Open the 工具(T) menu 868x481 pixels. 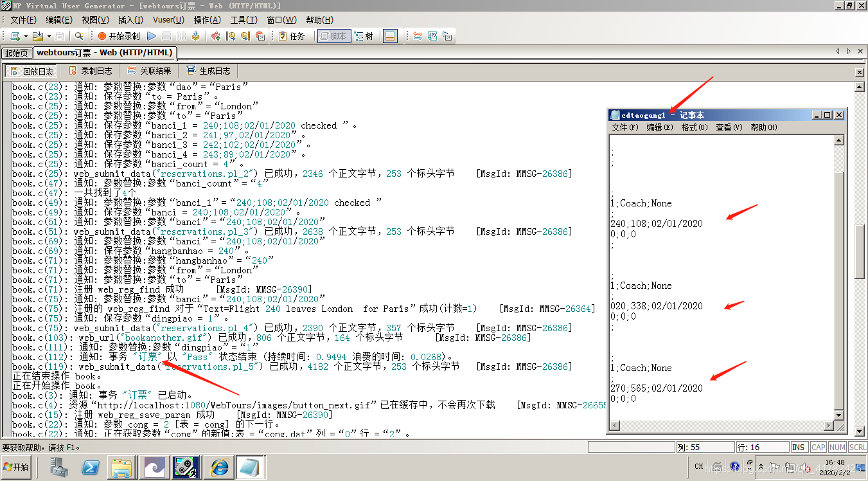pos(244,20)
